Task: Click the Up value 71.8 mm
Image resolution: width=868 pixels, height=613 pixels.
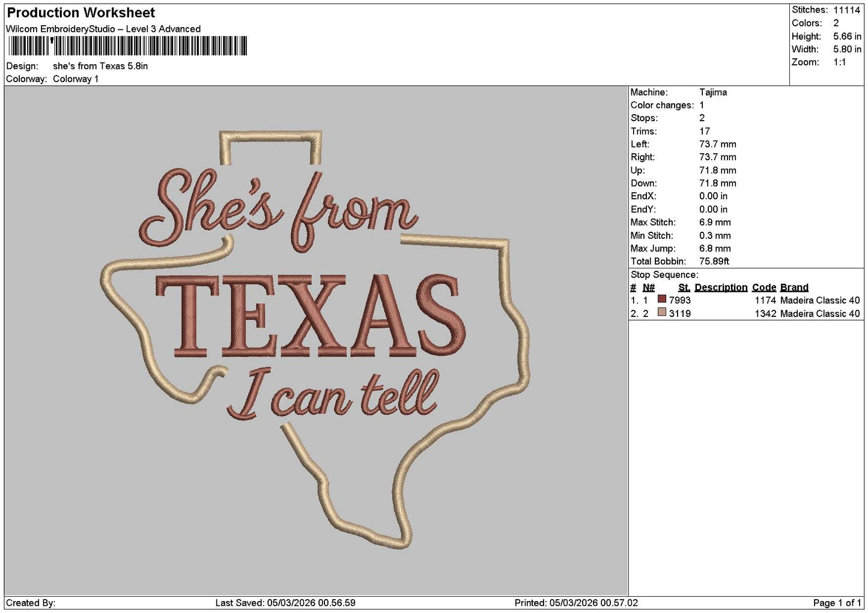Action: [x=718, y=171]
